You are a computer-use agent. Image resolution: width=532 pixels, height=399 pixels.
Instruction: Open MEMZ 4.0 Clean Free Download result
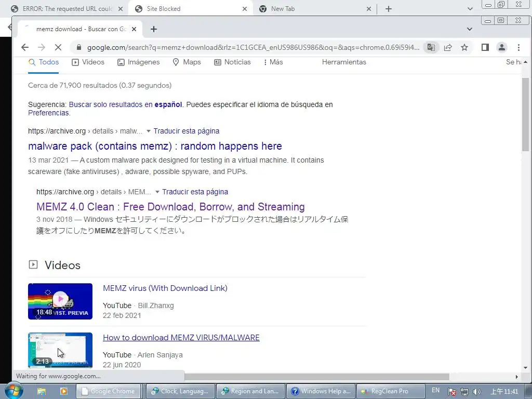170,207
